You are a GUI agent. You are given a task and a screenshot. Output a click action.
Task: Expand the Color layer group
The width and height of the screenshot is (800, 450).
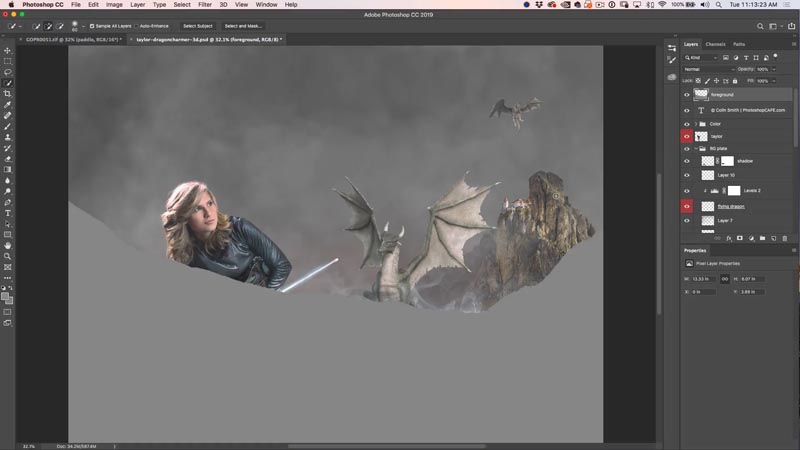(695, 124)
